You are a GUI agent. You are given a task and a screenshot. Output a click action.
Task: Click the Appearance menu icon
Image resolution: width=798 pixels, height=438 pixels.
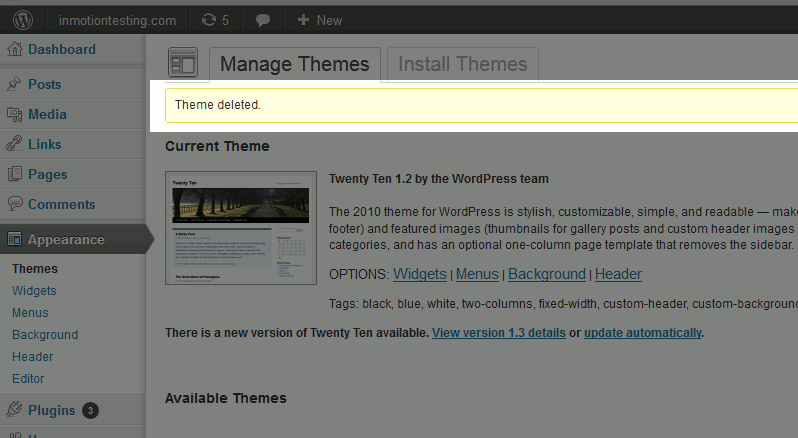(14, 238)
